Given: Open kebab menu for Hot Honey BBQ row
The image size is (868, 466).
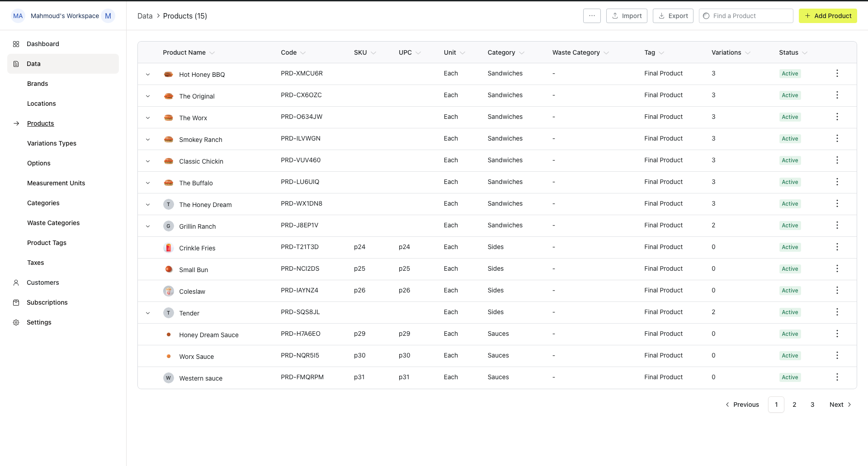Looking at the screenshot, I should tap(837, 73).
